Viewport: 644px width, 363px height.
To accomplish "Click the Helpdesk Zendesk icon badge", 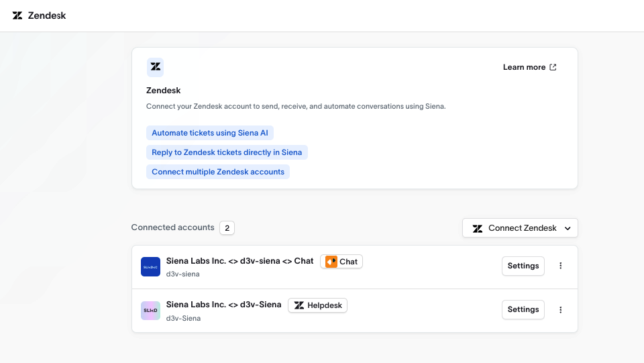I will (x=299, y=305).
